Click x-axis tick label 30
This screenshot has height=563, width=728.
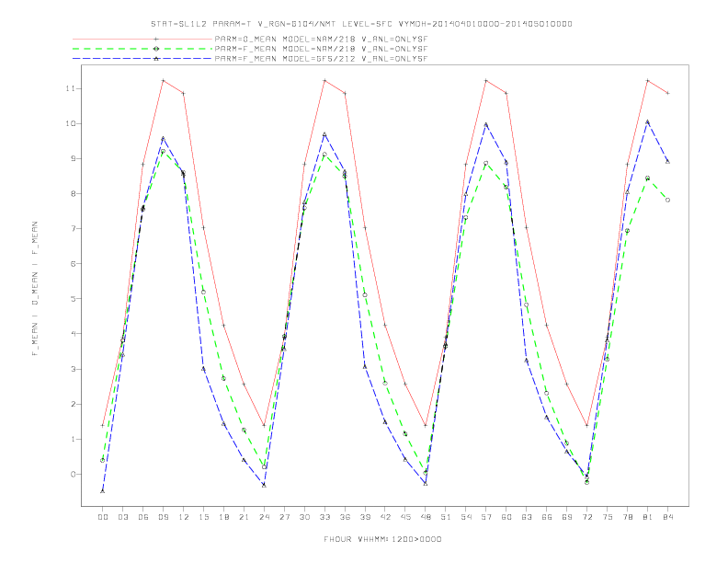point(304,517)
